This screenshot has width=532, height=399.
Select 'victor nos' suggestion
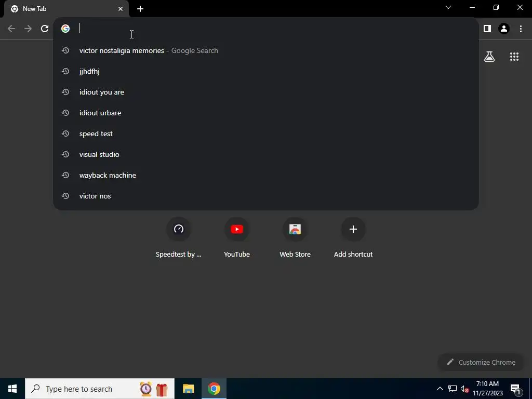tap(266, 196)
